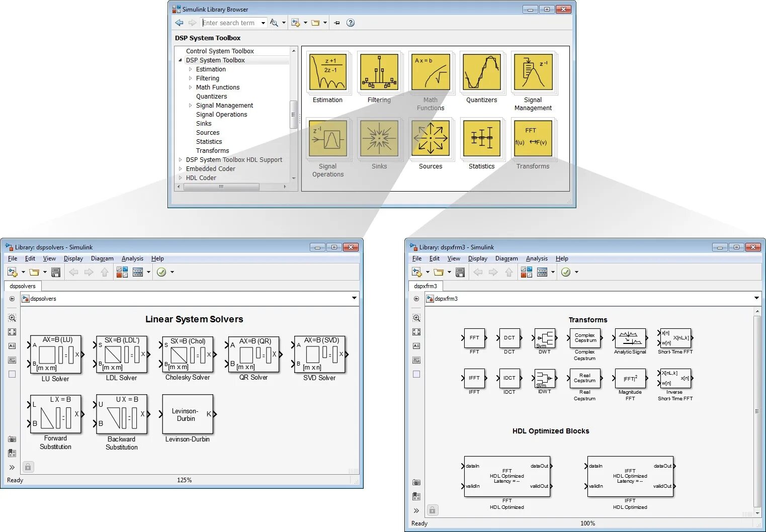Select Quantizers in library tree
This screenshot has height=532, width=766.
211,97
